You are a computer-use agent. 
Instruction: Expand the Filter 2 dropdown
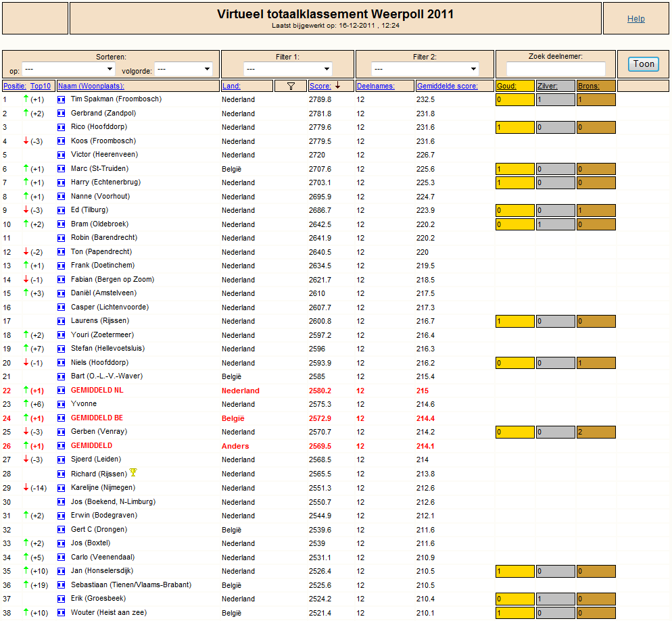click(x=425, y=69)
